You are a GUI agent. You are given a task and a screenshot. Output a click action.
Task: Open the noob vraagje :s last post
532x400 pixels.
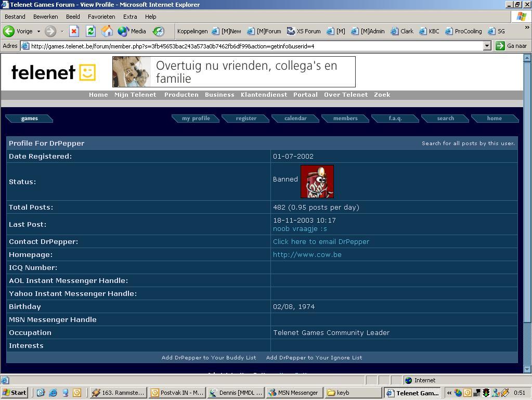pos(300,229)
